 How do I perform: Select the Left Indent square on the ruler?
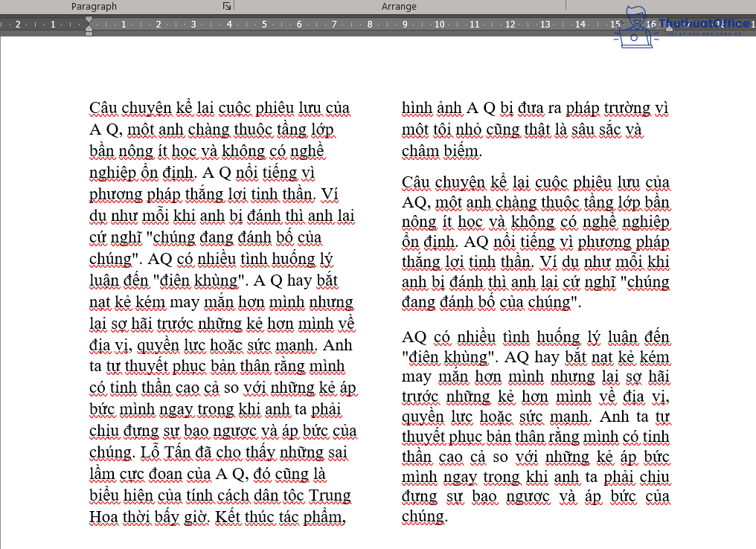pyautogui.click(x=89, y=33)
